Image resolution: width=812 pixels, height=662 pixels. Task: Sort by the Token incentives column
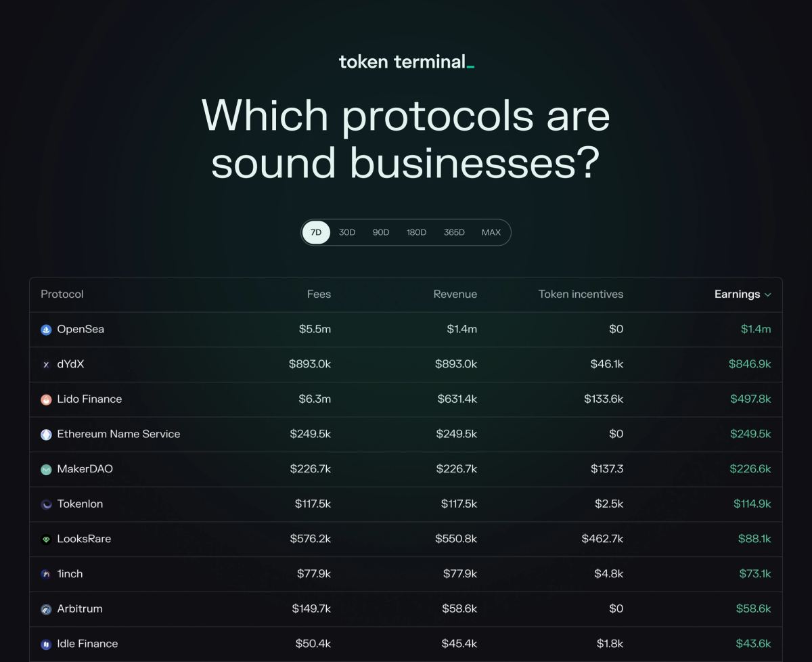tap(581, 294)
